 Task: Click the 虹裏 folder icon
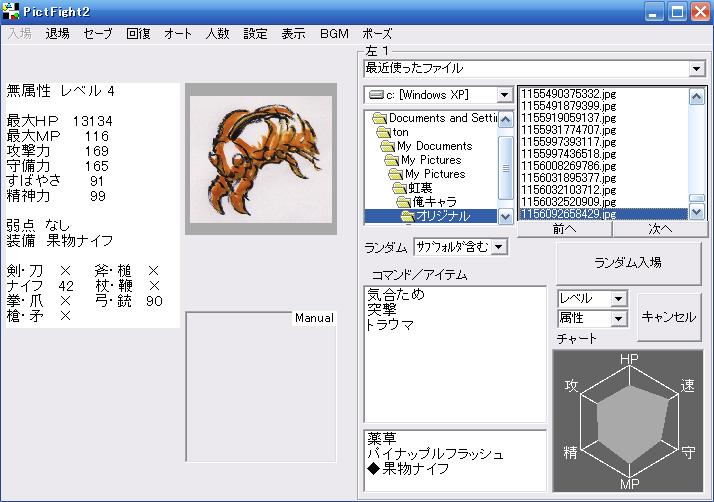point(400,188)
